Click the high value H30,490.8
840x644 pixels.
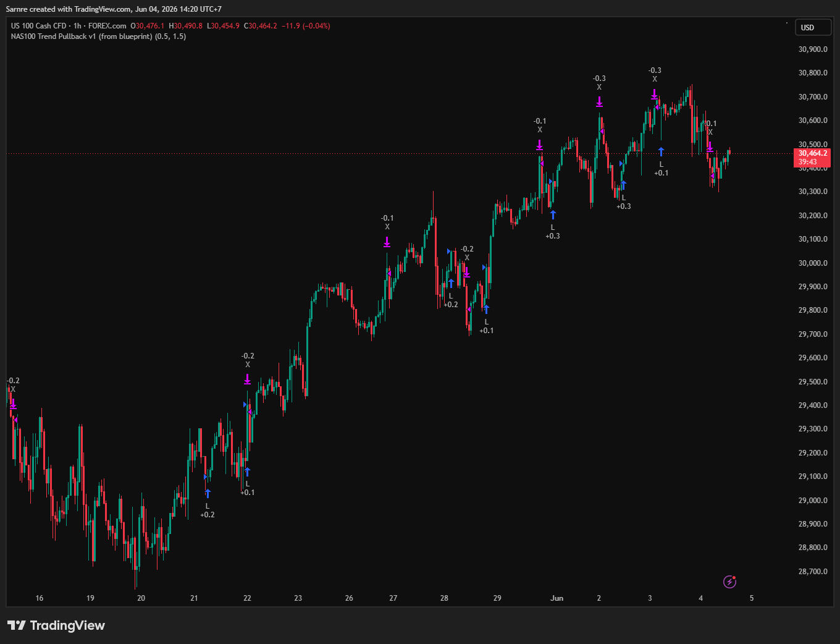(185, 26)
